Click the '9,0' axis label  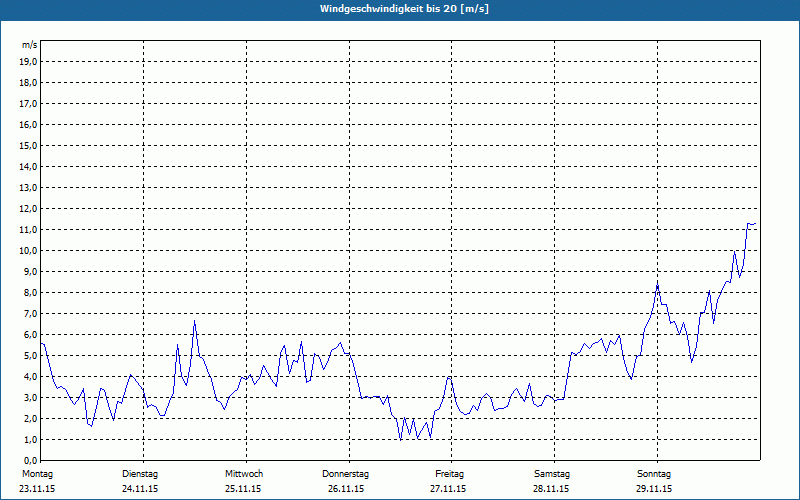point(30,271)
